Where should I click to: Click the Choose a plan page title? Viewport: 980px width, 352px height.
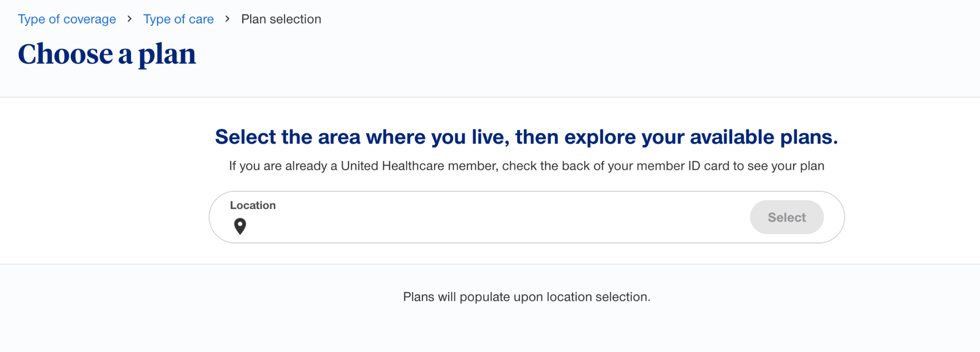pos(107,54)
